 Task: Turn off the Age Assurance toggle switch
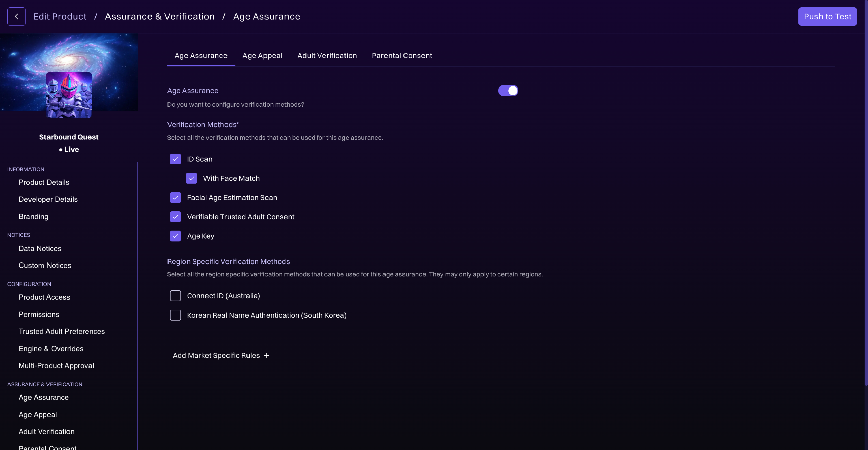pyautogui.click(x=508, y=91)
